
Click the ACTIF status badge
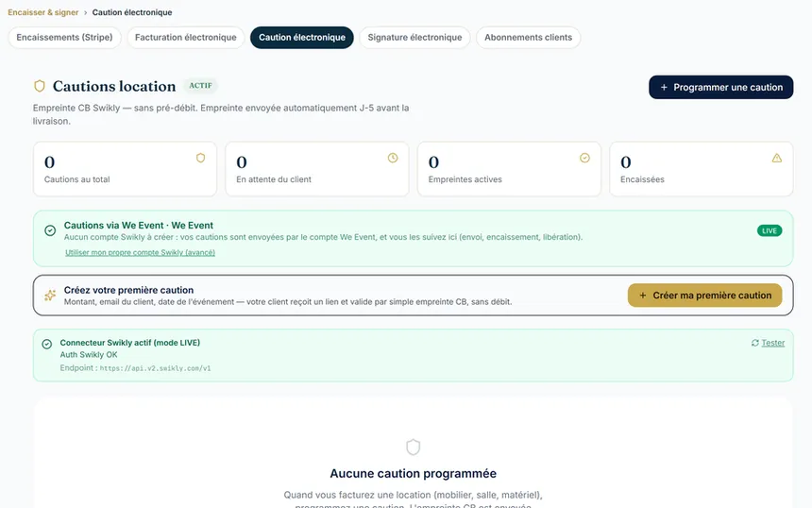click(x=200, y=85)
